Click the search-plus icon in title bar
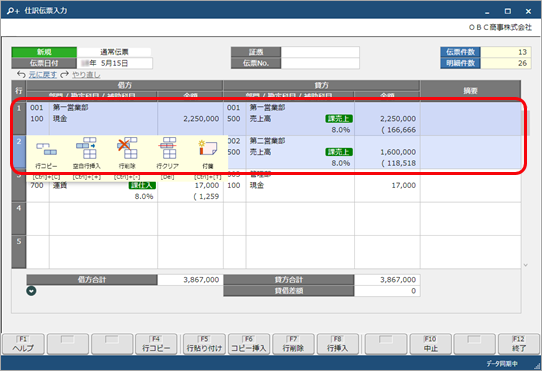The image size is (542, 371). coord(13,11)
